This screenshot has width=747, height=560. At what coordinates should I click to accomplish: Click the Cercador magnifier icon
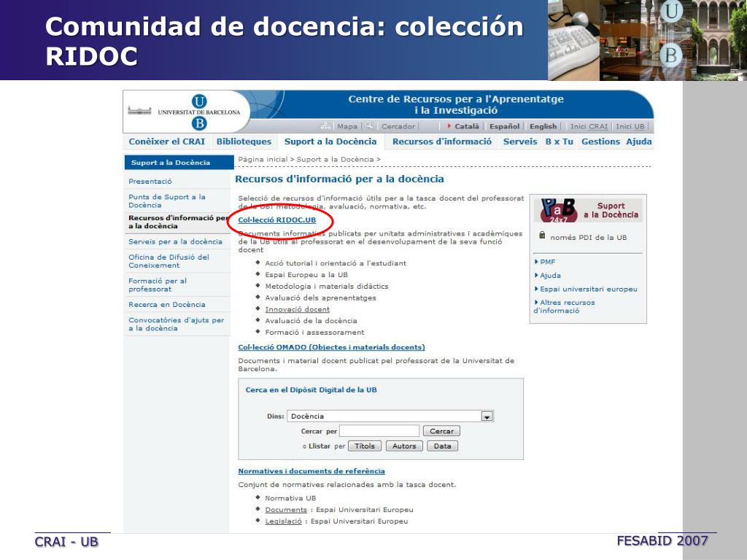point(369,125)
